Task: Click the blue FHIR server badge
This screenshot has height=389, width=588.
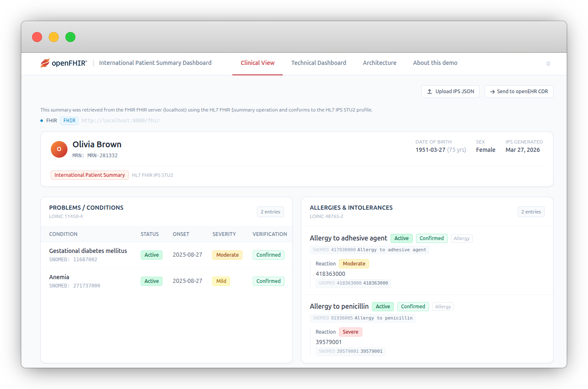Action: pos(70,121)
